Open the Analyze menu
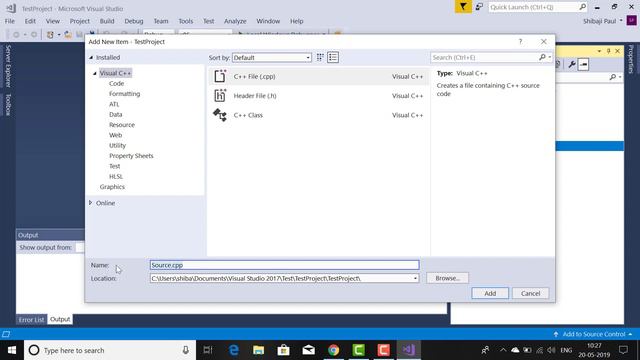Image resolution: width=640 pixels, height=360 pixels. (235, 21)
